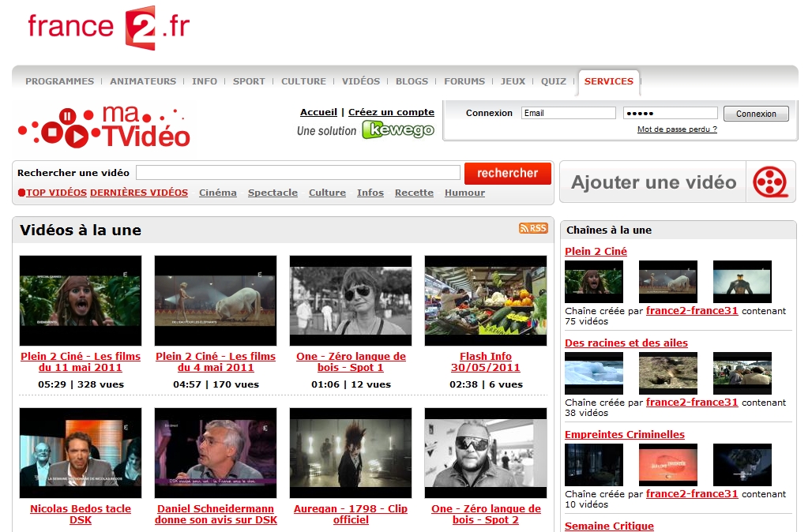Viewport: 812px width, 532px height.
Task: Open the featured video thumbnail for 11 mai 2011 films
Action: point(81,301)
